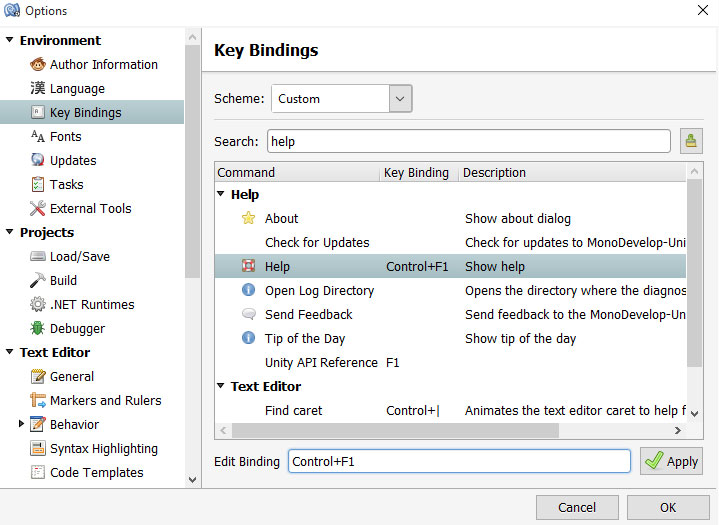This screenshot has height=525, width=719.
Task: Click the Send Feedback speech bubble icon
Action: tap(249, 314)
